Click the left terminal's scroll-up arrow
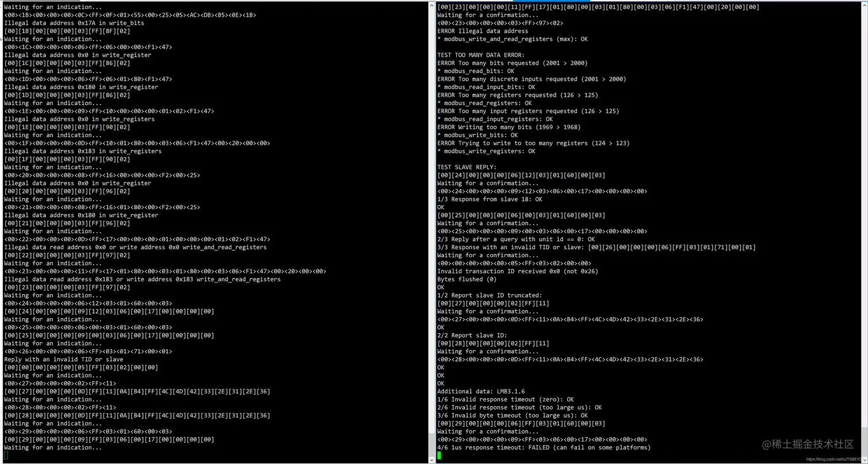This screenshot has width=868, height=464. coord(431,5)
